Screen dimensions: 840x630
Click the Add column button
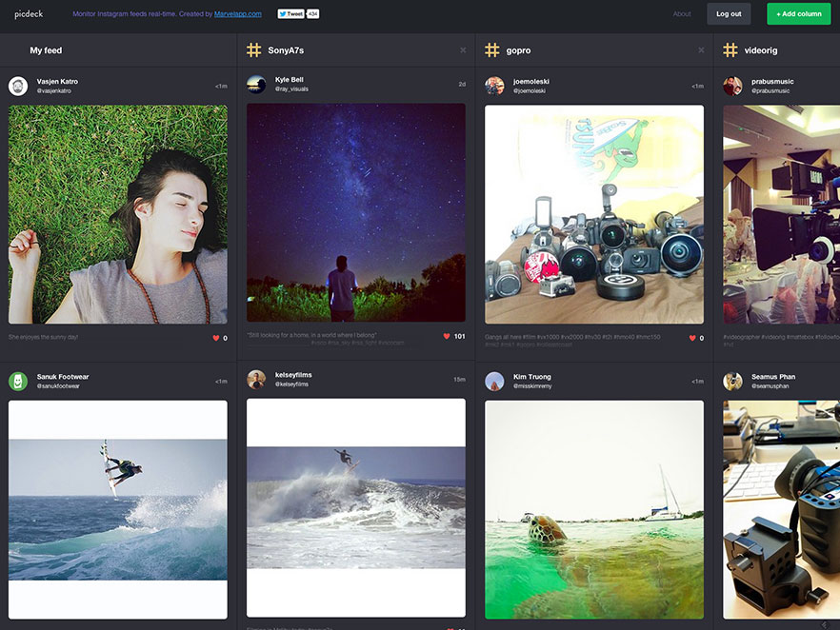tap(798, 14)
